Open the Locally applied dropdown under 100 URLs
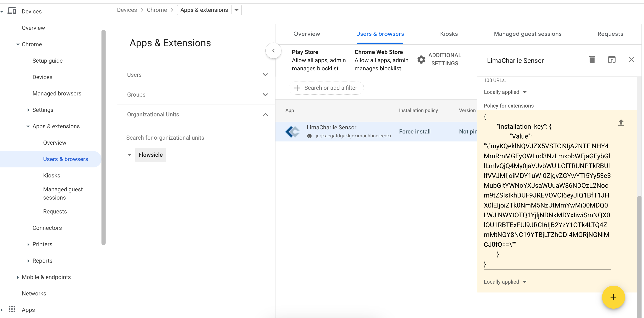Viewport: 644px width, 318px height. pyautogui.click(x=506, y=92)
